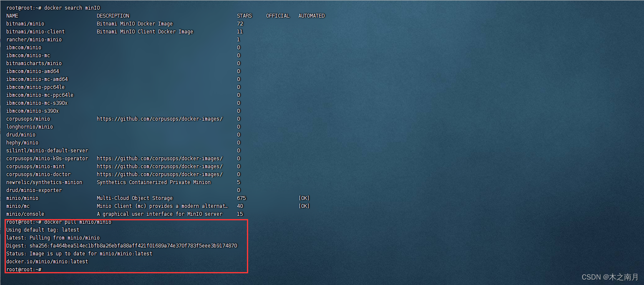Select the 'Synthetics Containerized Private Minion' description
The width and height of the screenshot is (644, 285).
point(154,182)
